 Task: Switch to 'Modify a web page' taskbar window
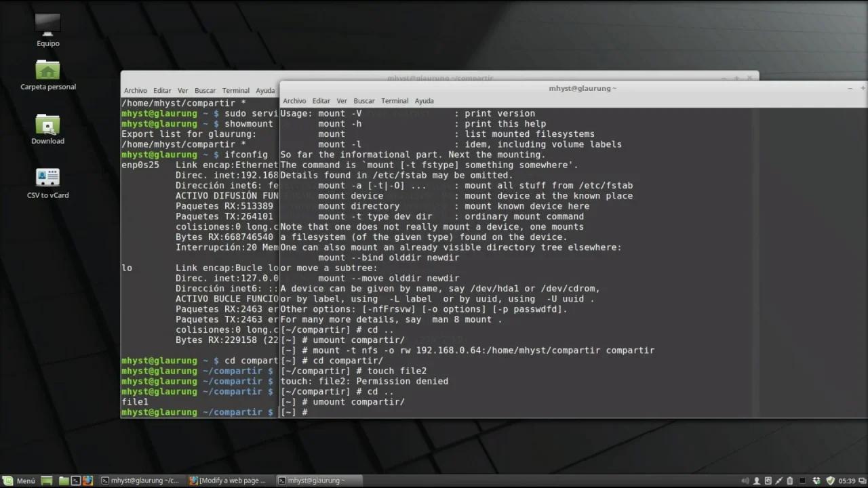tap(228, 481)
